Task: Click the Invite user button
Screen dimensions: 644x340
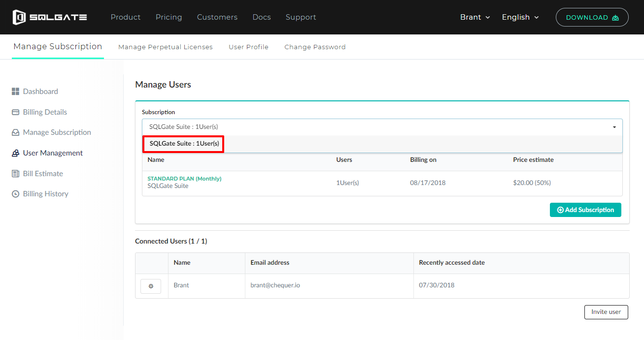Action: click(x=606, y=312)
